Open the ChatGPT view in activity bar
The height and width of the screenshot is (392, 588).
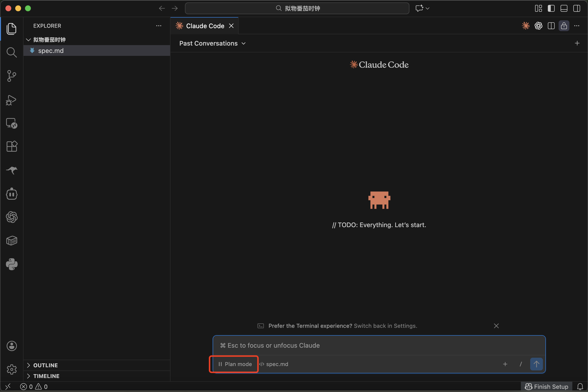point(12,217)
